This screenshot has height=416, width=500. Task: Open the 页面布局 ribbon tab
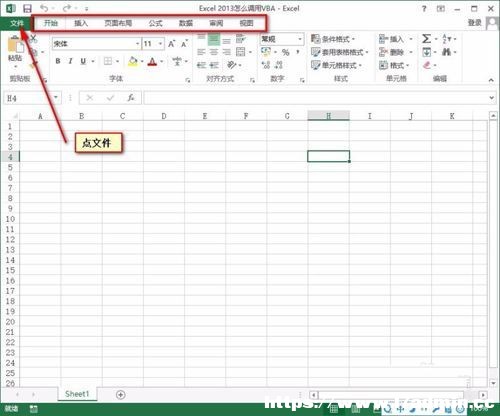[x=118, y=23]
